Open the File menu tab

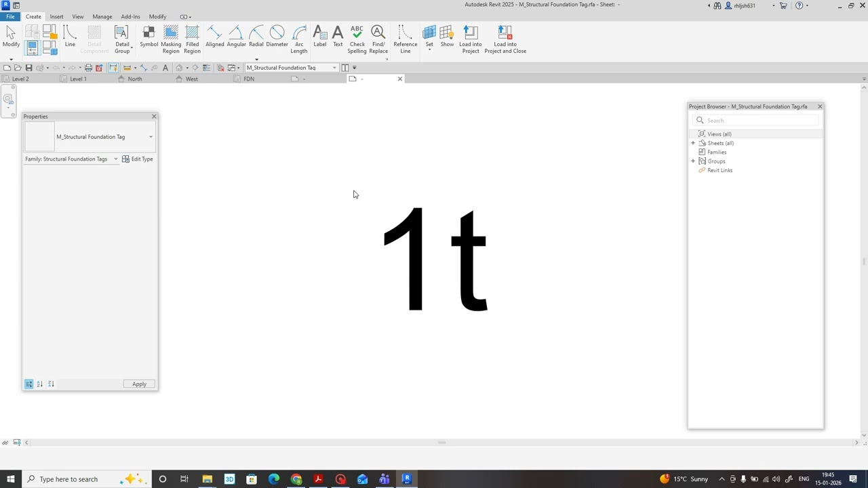(10, 16)
